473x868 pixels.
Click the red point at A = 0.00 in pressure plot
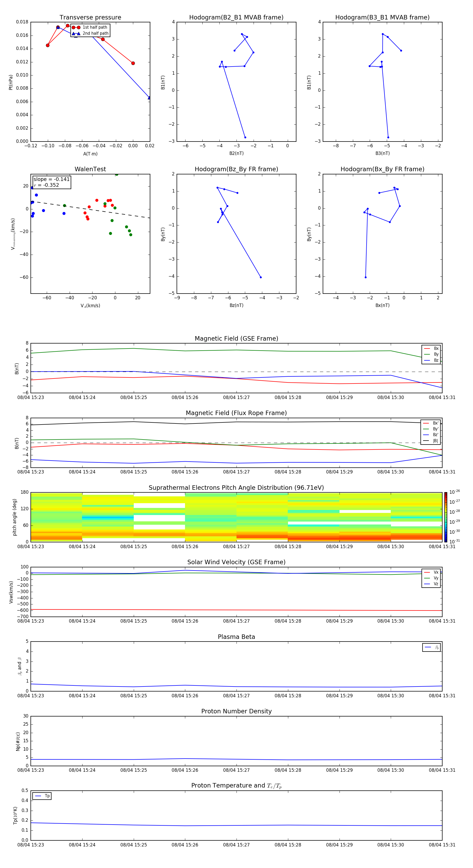pyautogui.click(x=133, y=63)
